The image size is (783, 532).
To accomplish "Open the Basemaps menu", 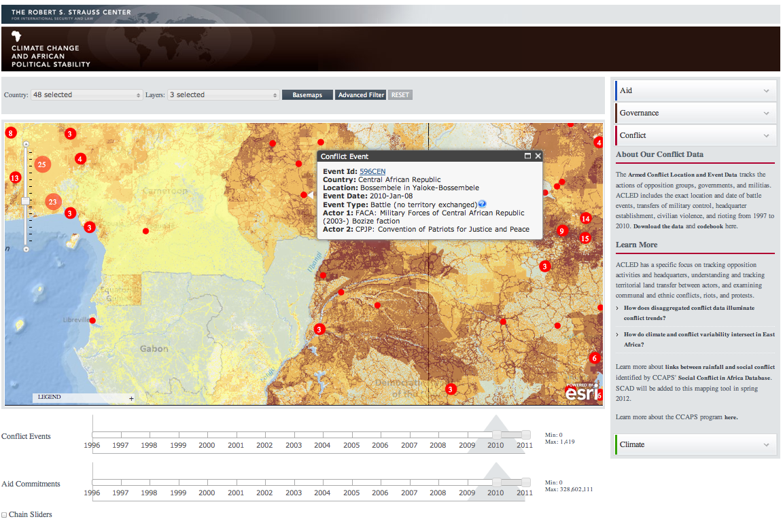I will coord(307,95).
